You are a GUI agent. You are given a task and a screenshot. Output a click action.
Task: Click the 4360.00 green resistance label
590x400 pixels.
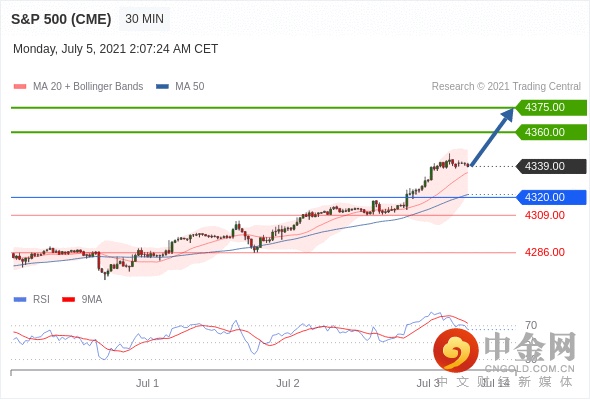551,132
